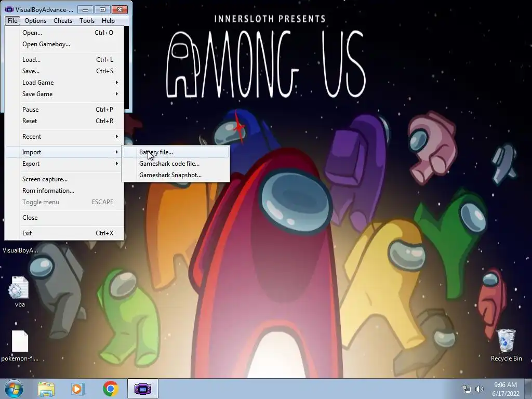The height and width of the screenshot is (399, 532).
Task: Click the network tray icon
Action: click(x=467, y=389)
